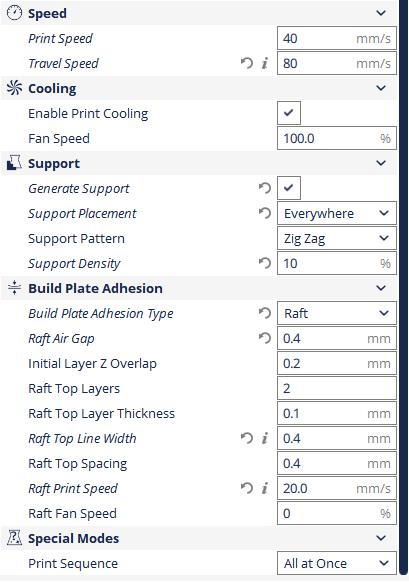Click the Print Speed value field
The width and height of the screenshot is (409, 585).
337,38
